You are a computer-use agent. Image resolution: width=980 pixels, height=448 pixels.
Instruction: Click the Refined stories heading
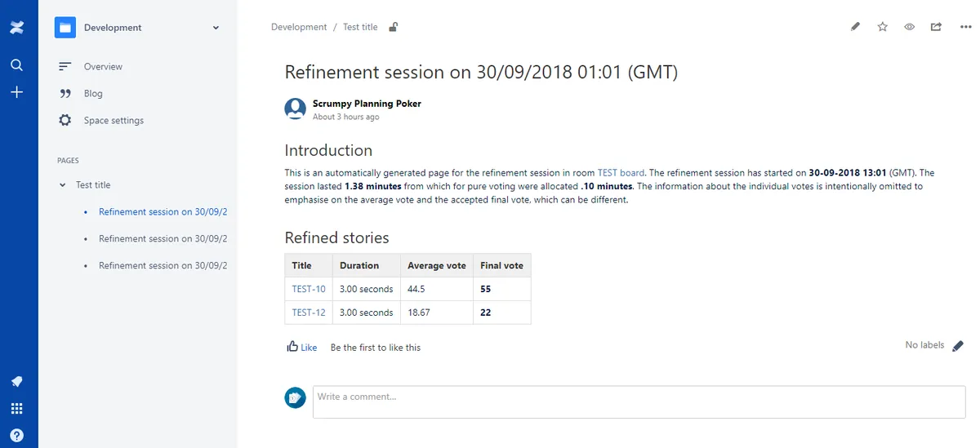coord(336,237)
